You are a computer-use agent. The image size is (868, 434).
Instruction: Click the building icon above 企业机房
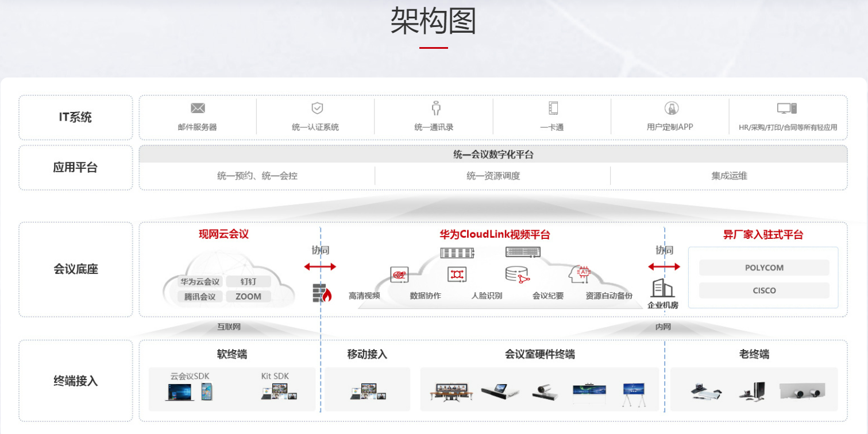(662, 288)
